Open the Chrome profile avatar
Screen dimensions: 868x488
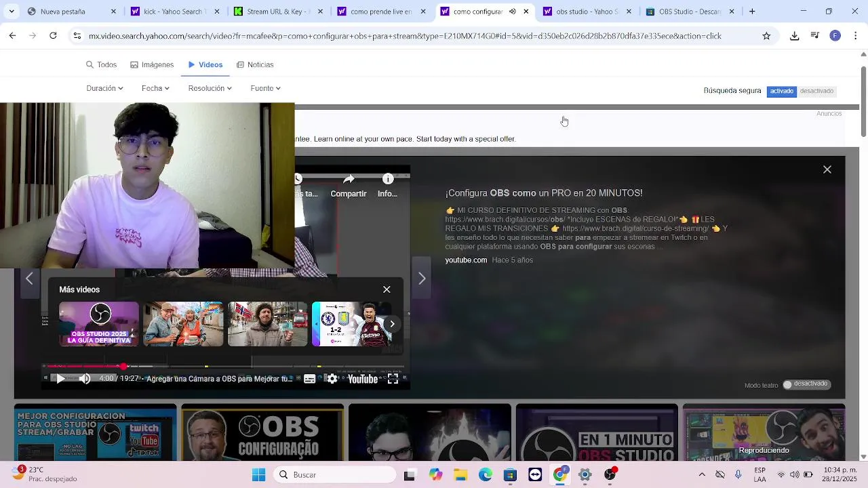coord(835,36)
